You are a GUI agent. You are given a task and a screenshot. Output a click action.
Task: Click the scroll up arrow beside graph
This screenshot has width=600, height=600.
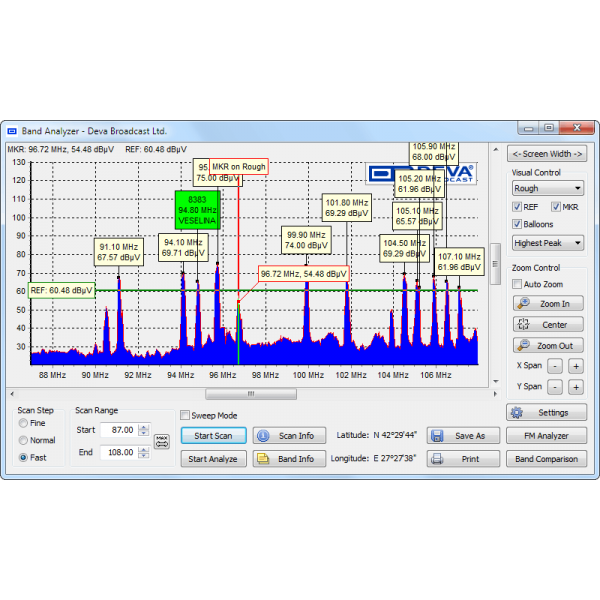[x=496, y=150]
